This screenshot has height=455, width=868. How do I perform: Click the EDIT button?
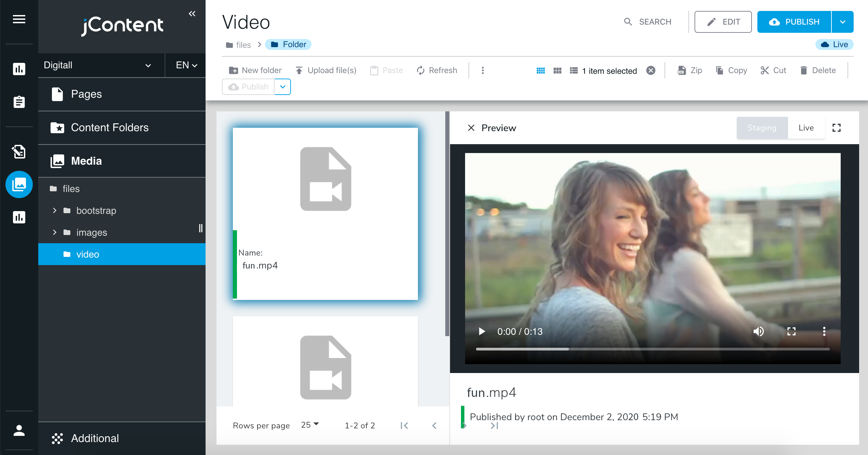pyautogui.click(x=723, y=22)
